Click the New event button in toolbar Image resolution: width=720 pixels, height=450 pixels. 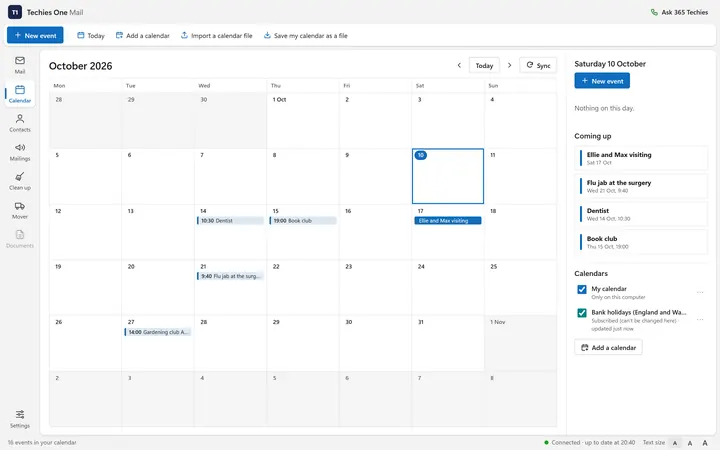pyautogui.click(x=35, y=35)
